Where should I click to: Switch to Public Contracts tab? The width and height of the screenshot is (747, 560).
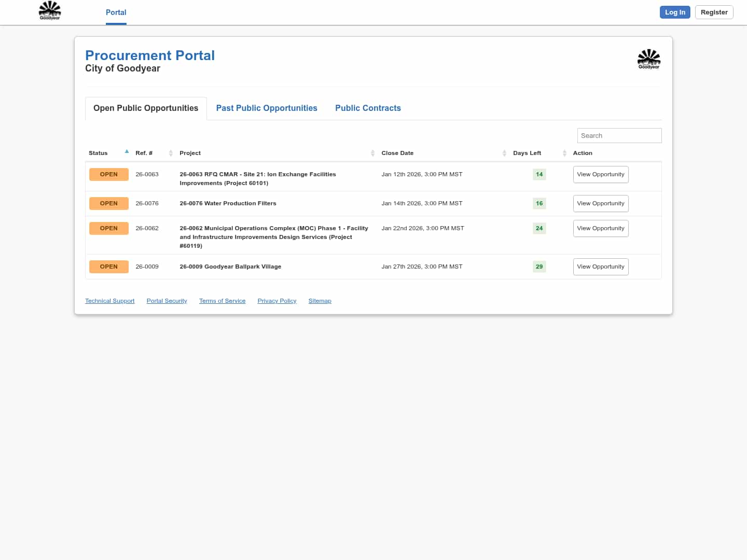368,108
